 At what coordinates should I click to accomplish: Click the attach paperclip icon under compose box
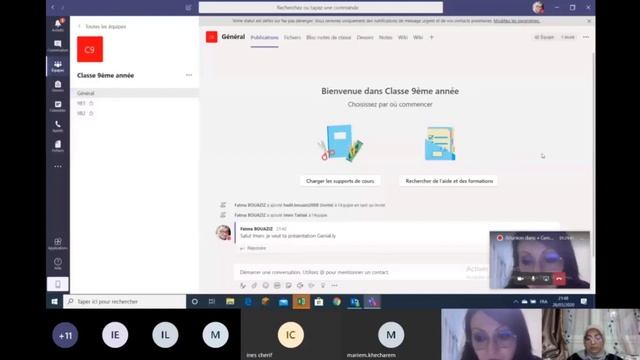254,285
